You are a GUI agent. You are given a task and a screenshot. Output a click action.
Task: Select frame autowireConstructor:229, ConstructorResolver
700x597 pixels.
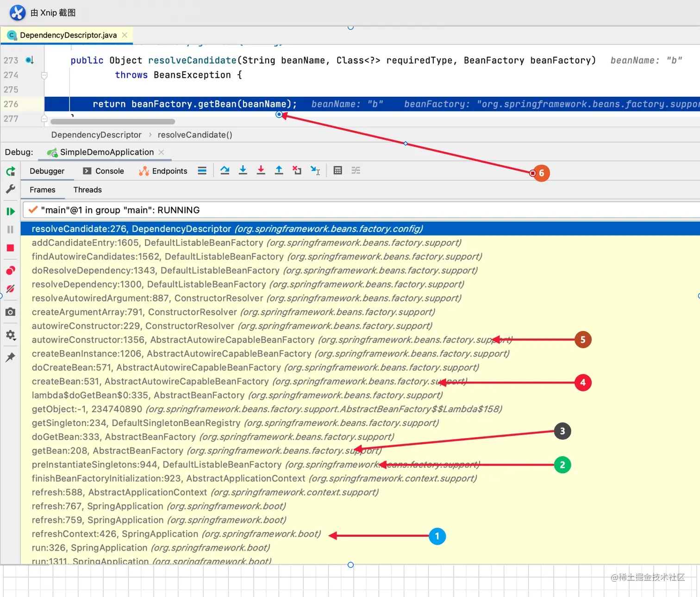pyautogui.click(x=360, y=326)
